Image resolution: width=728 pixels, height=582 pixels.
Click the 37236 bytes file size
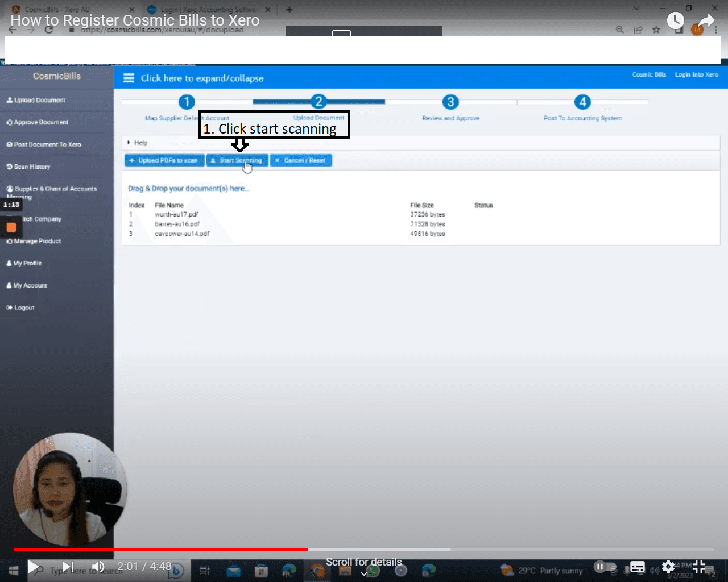[x=428, y=214]
